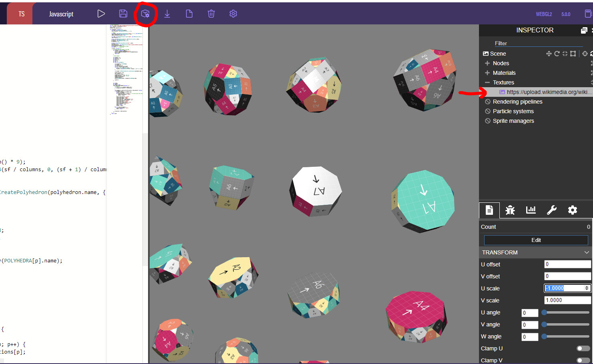
Task: Select the wikimedia texture in the Textures list
Action: (540, 92)
